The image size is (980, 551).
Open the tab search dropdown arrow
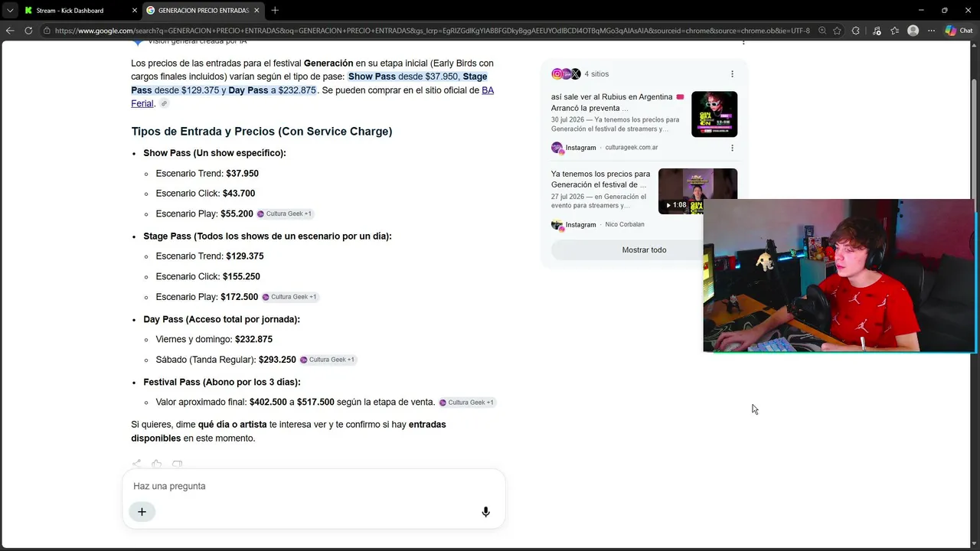point(10,11)
